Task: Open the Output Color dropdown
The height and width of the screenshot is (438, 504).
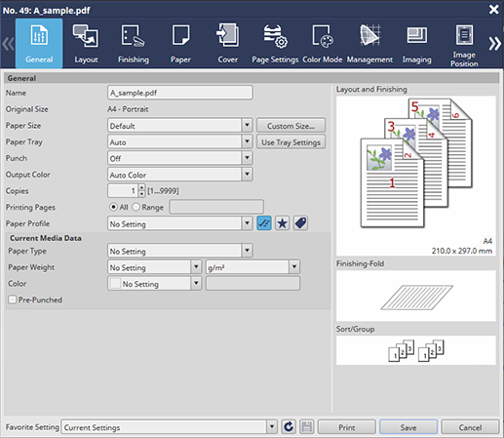Action: point(247,175)
